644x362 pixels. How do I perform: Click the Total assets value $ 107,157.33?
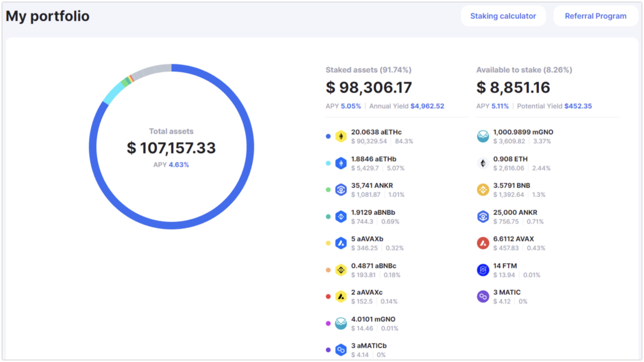tap(171, 148)
